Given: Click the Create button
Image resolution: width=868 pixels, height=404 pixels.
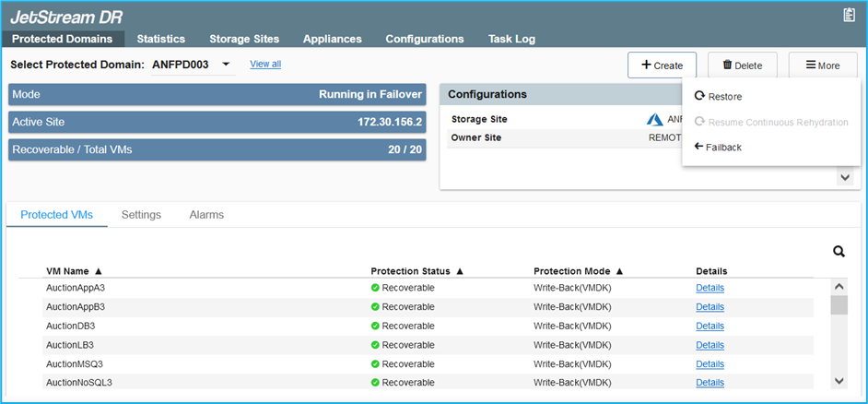Looking at the screenshot, I should 662,65.
